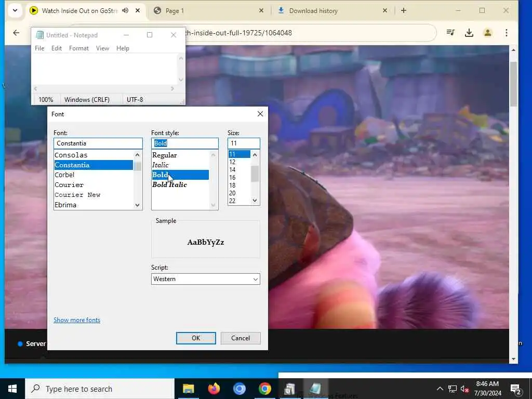This screenshot has width=532, height=399.
Task: Select size 20 in the size list
Action: [240, 193]
